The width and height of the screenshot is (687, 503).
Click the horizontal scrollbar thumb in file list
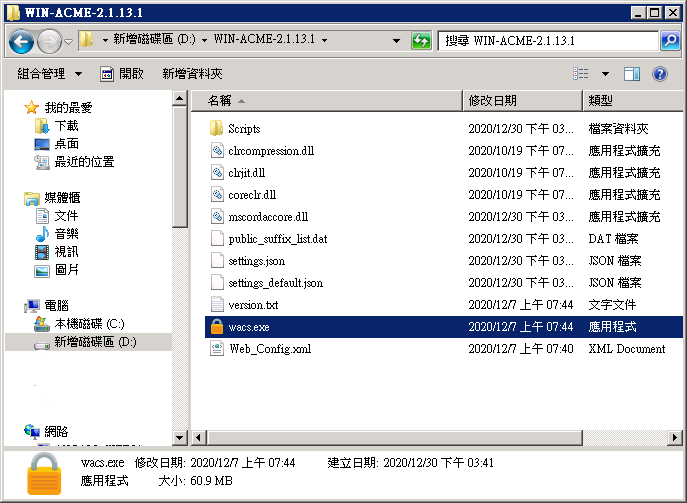pyautogui.click(x=394, y=437)
